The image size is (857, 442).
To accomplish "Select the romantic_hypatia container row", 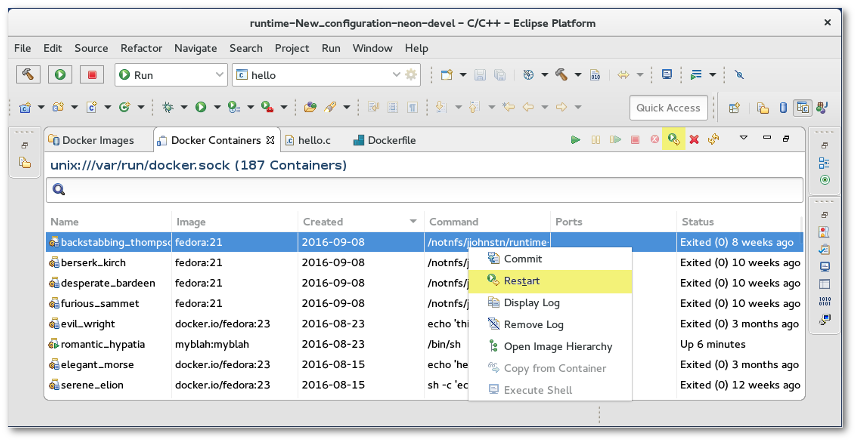I will click(x=424, y=344).
